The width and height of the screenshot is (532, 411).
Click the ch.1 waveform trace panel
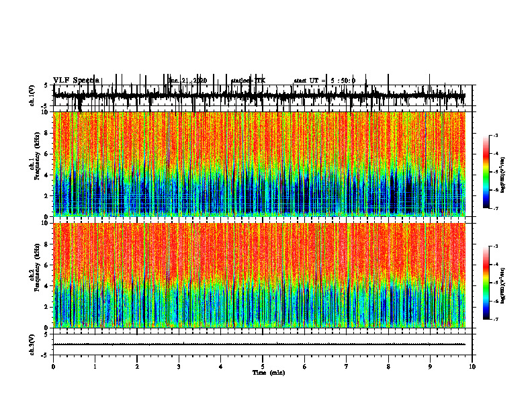263,95
